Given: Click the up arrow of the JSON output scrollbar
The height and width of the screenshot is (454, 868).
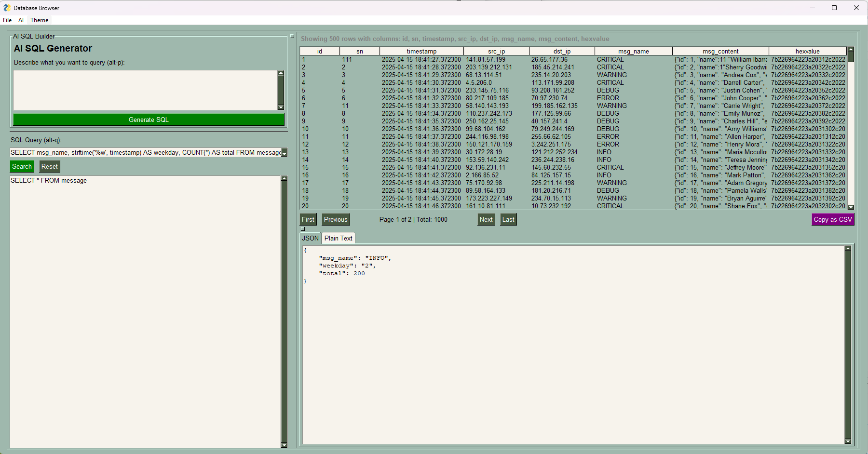Looking at the screenshot, I should point(848,247).
